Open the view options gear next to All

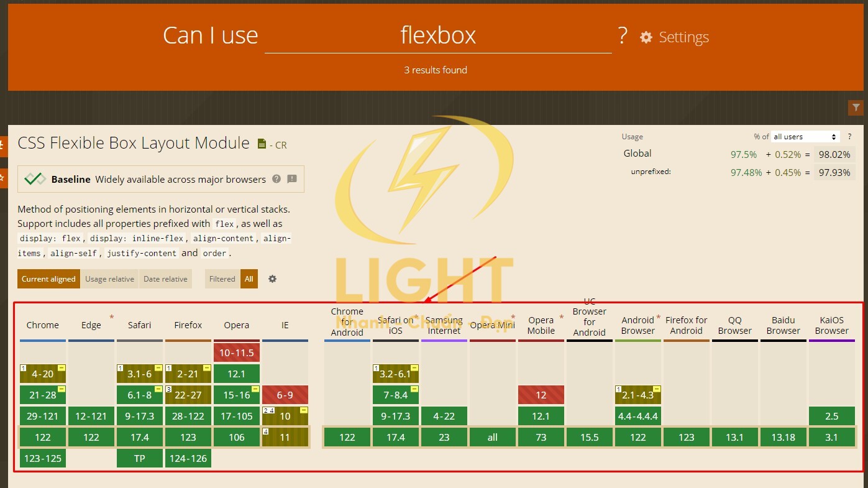coord(272,279)
